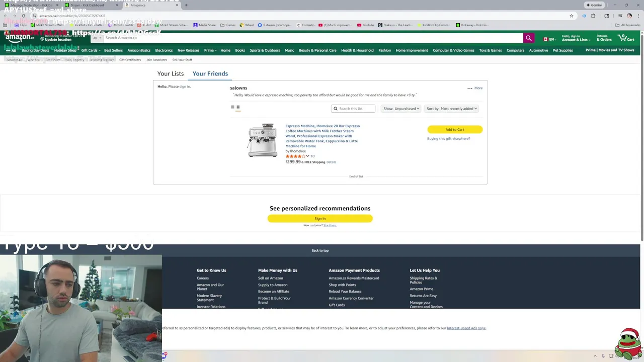Open the All Bookmarks folder
Screen dimensions: 644x362
(628, 25)
